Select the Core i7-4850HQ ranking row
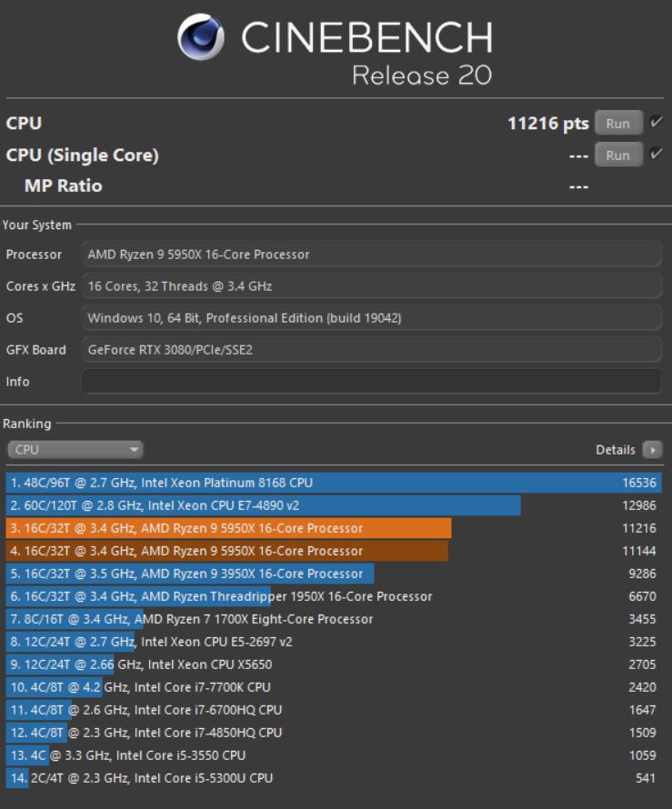Screen dimensions: 672x809 point(334,733)
